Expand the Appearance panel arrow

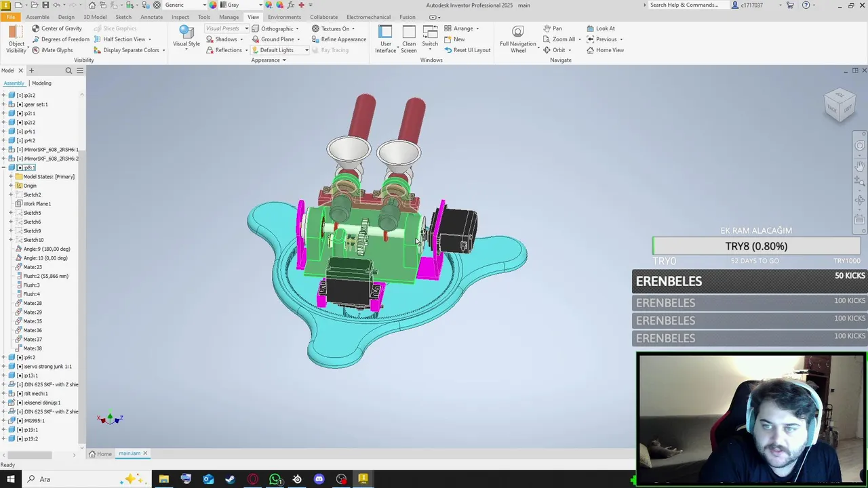[284, 60]
